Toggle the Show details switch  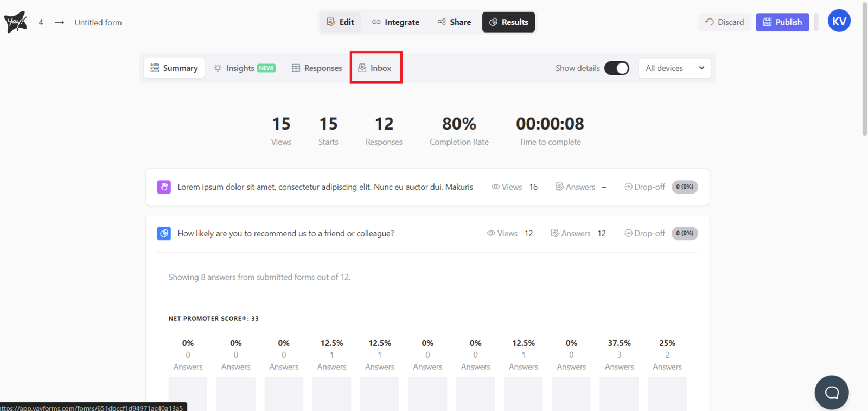click(616, 68)
